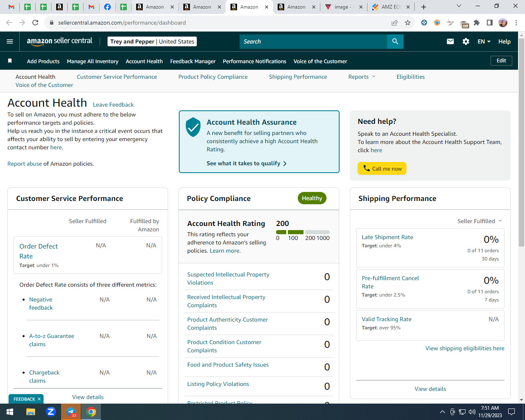Image resolution: width=525 pixels, height=420 pixels.
Task: Open the Late Shipment Rate metric
Action: pos(387,237)
